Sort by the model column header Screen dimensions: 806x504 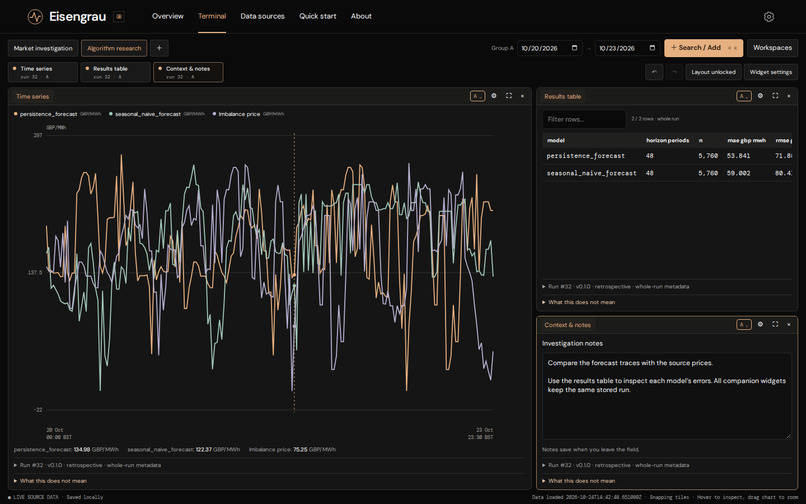pos(556,140)
